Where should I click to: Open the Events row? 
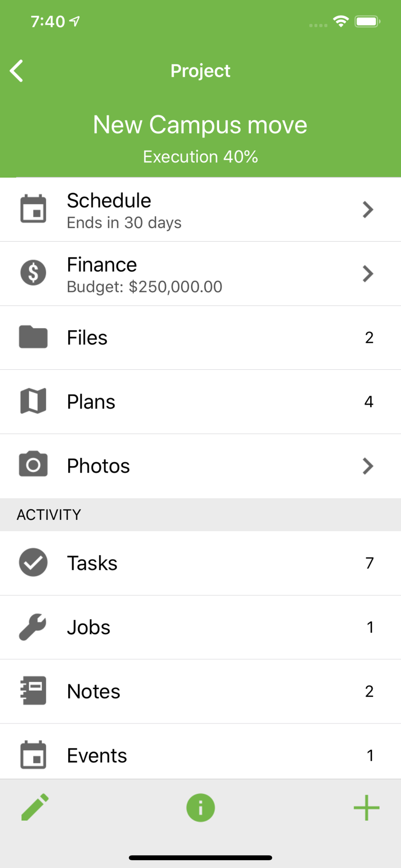coord(200,756)
